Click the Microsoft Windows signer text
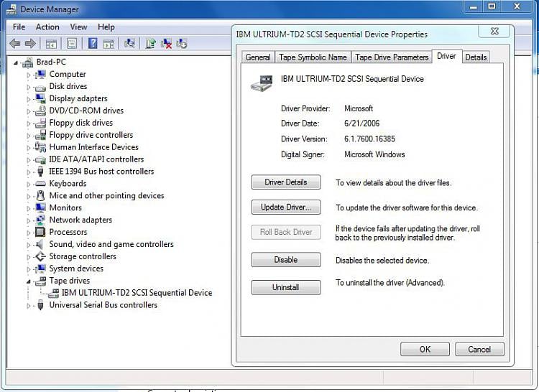This screenshot has height=392, width=539. tap(374, 154)
